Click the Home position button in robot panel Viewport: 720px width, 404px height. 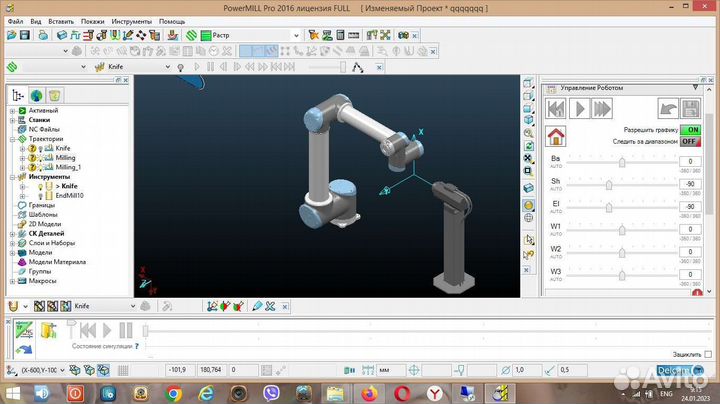(556, 136)
